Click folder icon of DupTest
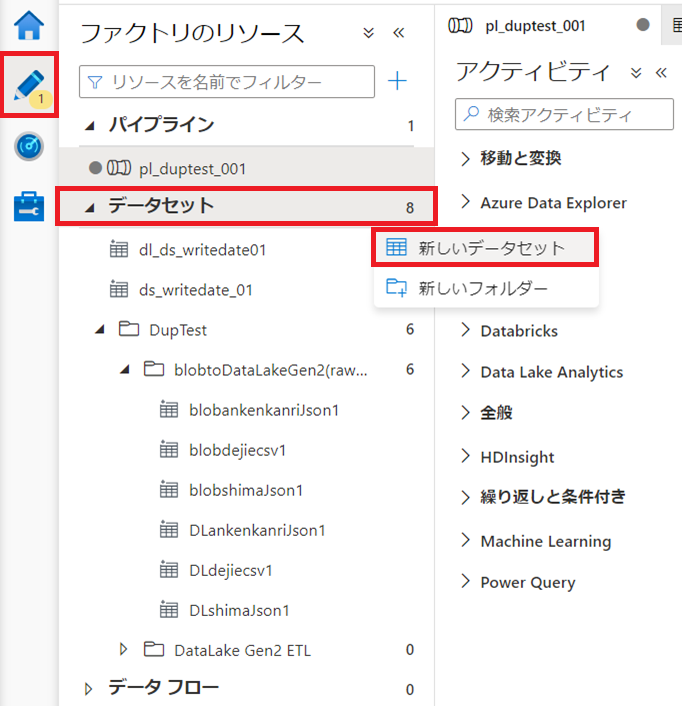Screen dimensions: 682x706 [129, 329]
